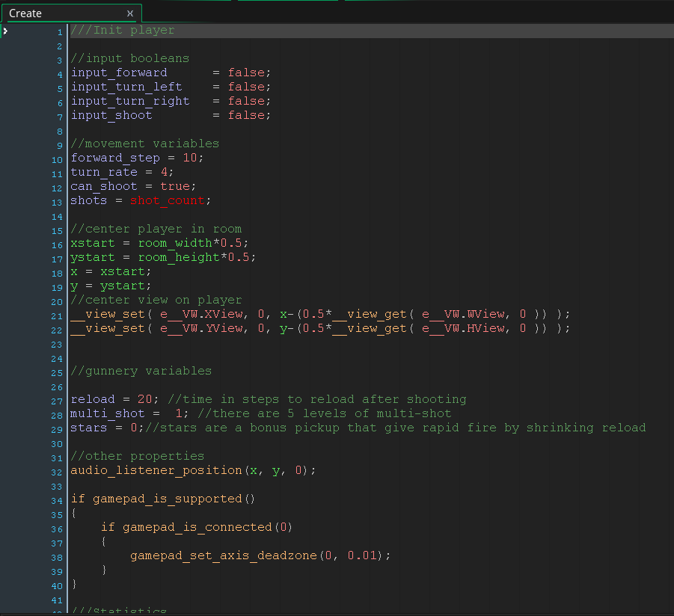Click the room_width keyword on xstart line

175,243
